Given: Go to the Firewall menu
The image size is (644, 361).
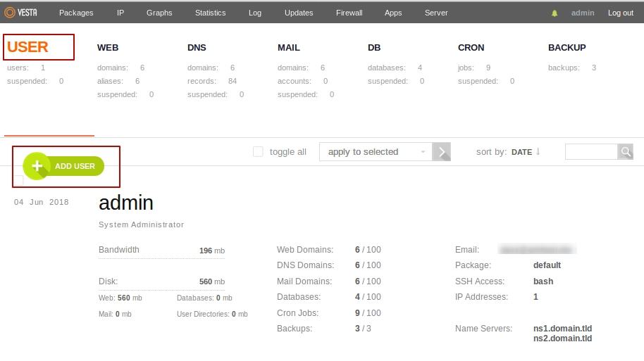Looking at the screenshot, I should [x=349, y=13].
